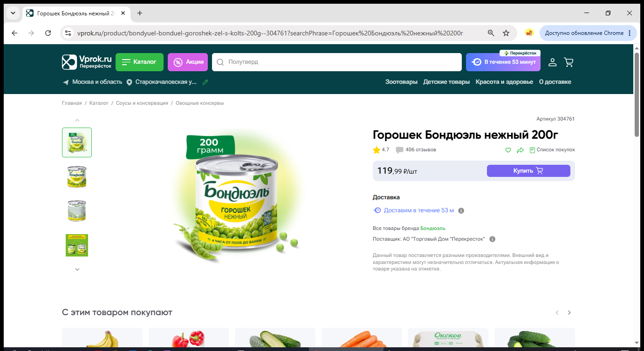Show more product thumbnails with down chevron
This screenshot has height=351, width=644.
[77, 269]
